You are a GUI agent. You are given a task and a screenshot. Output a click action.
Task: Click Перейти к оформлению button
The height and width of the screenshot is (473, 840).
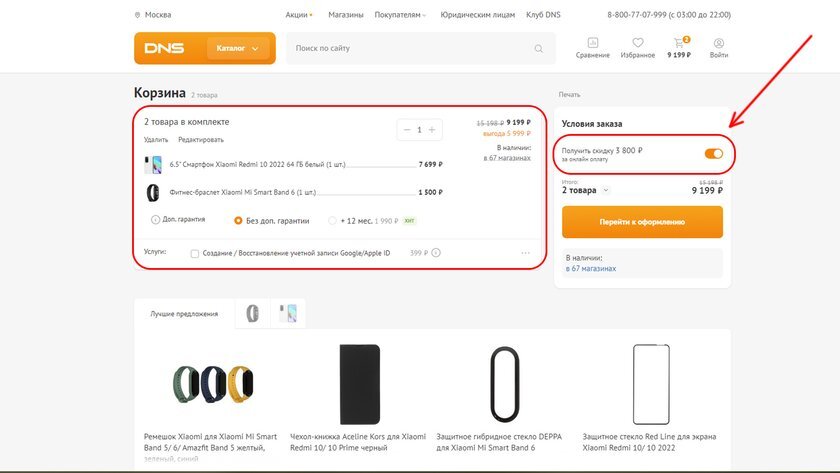click(642, 222)
